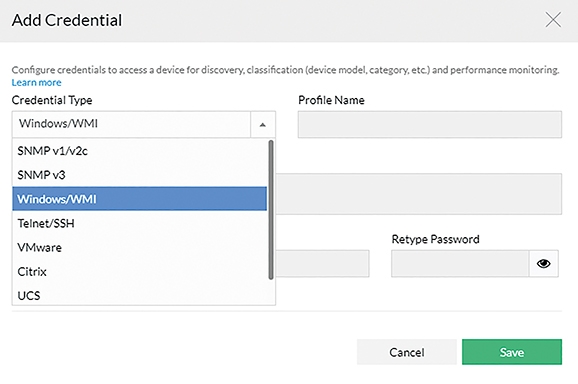Toggle password visibility with the eye icon
The image size is (578, 384).
coord(543,263)
